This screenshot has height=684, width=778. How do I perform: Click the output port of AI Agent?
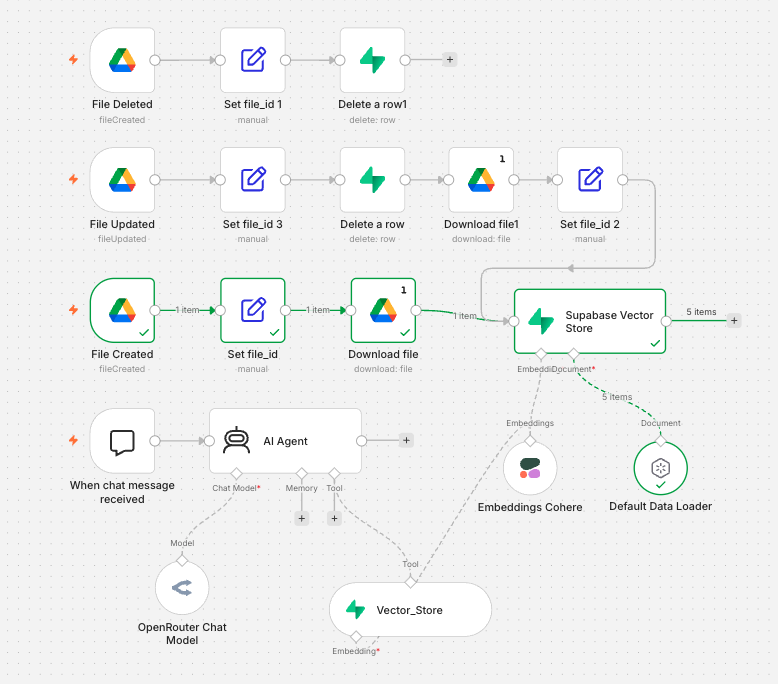coord(362,440)
